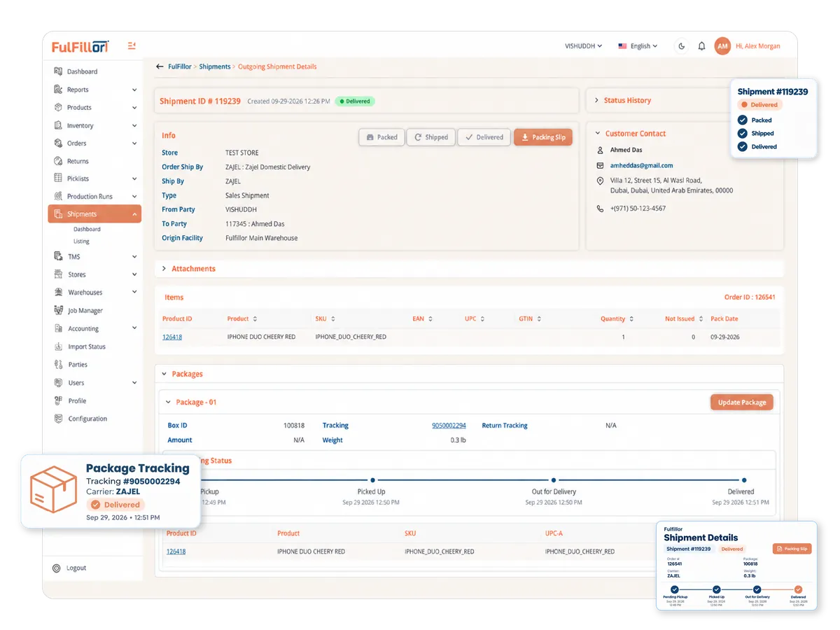Click the AM user avatar
840x630 pixels.
(722, 46)
